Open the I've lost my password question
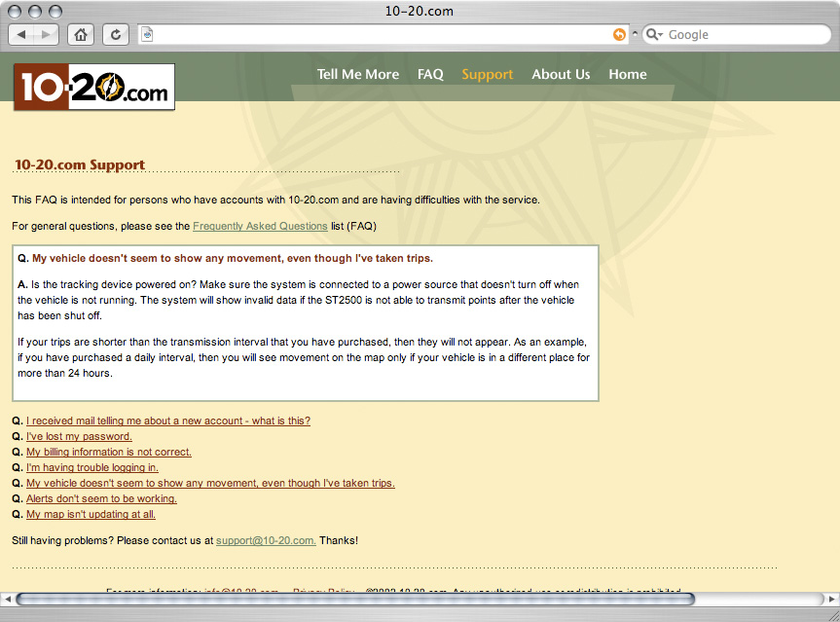Image resolution: width=840 pixels, height=622 pixels. (x=79, y=436)
